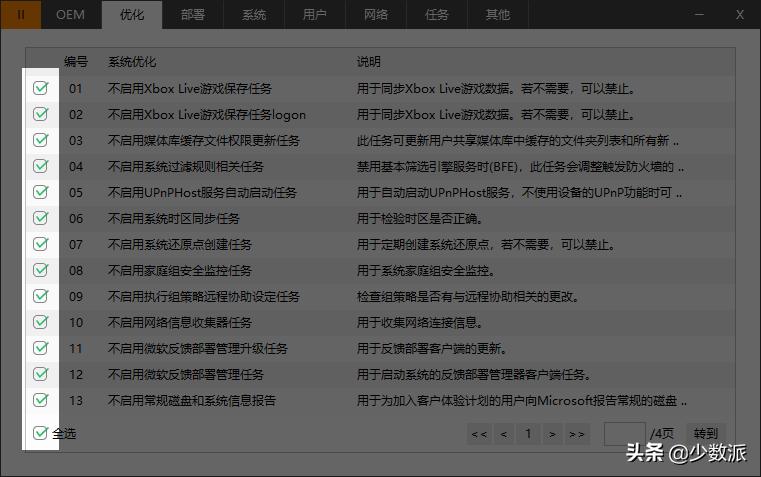The width and height of the screenshot is (761, 477).
Task: Toggle the 全选 select-all checkbox
Action: 40,433
